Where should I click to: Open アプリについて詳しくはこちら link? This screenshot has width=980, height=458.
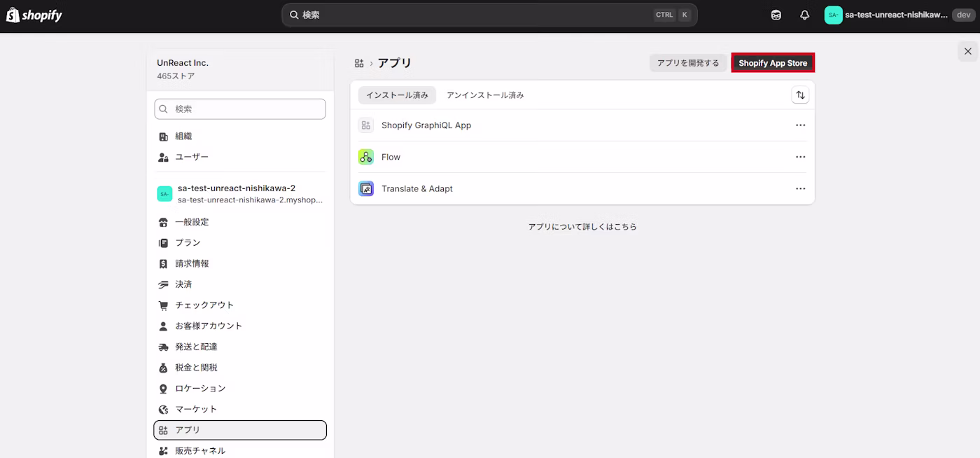point(582,227)
